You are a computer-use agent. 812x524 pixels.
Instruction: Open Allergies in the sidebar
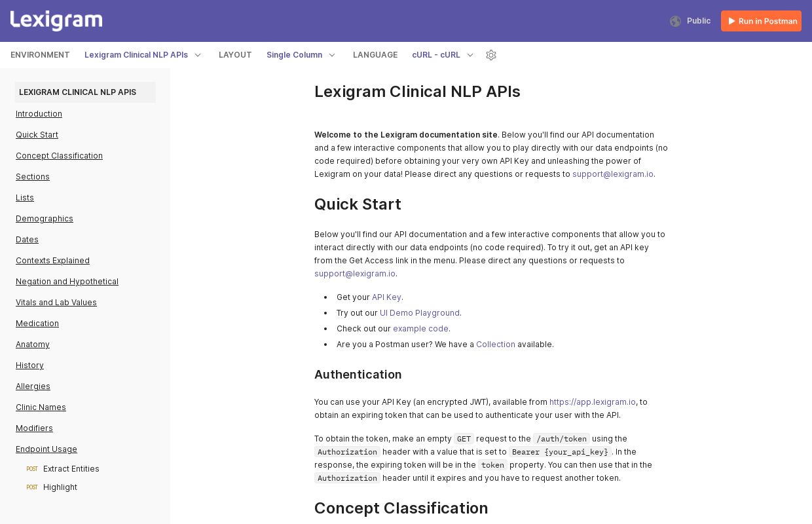pos(33,386)
